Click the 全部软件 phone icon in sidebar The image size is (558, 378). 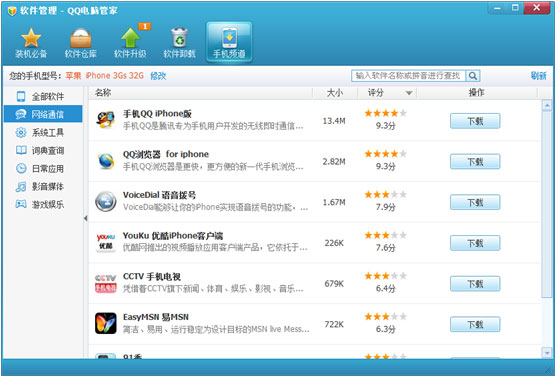(21, 96)
